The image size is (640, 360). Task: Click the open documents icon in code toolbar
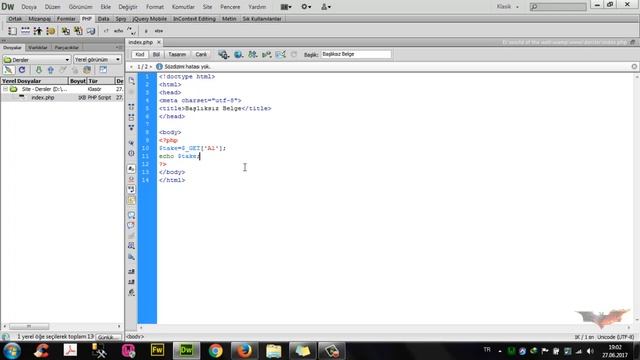pos(131,81)
